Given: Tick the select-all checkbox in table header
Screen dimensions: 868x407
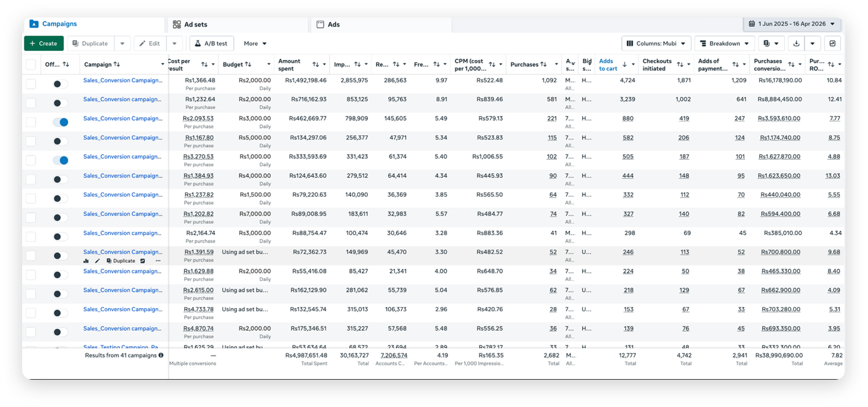Looking at the screenshot, I should point(31,65).
